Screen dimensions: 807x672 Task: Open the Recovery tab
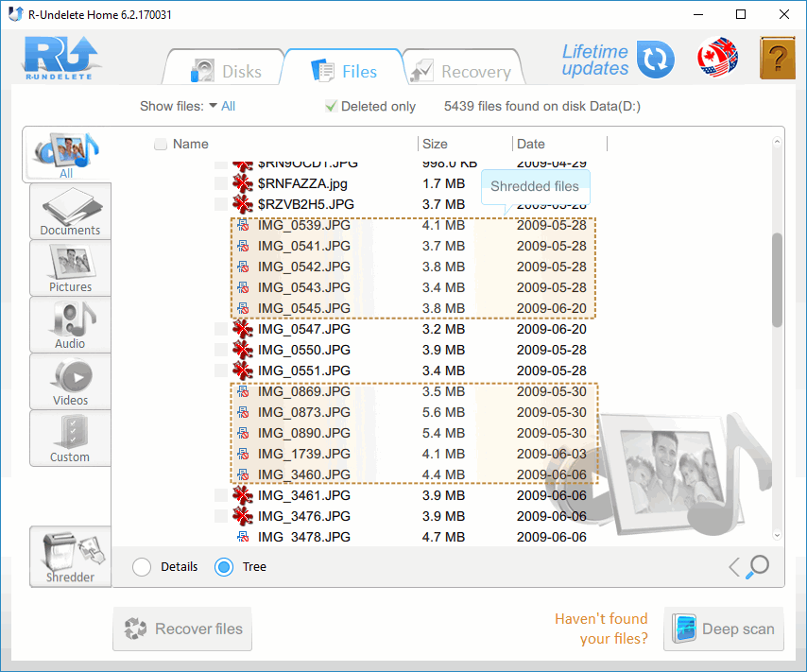tap(464, 68)
